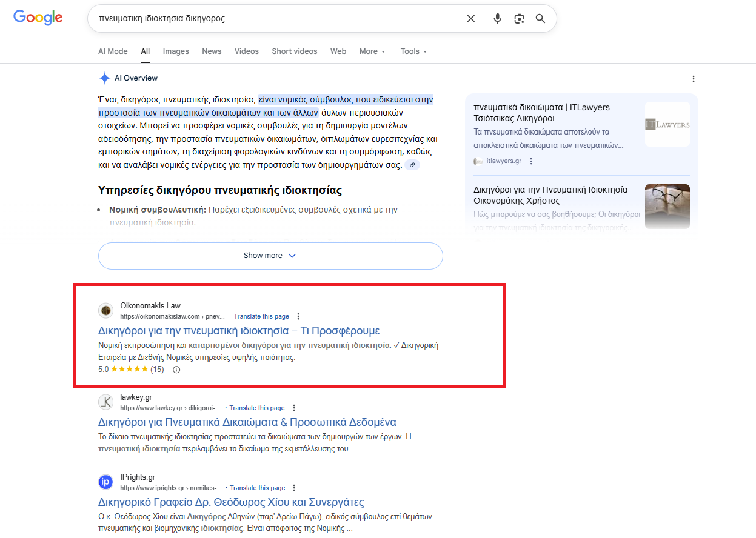Open the Tools dropdown
This screenshot has width=756, height=538.
[x=413, y=51]
